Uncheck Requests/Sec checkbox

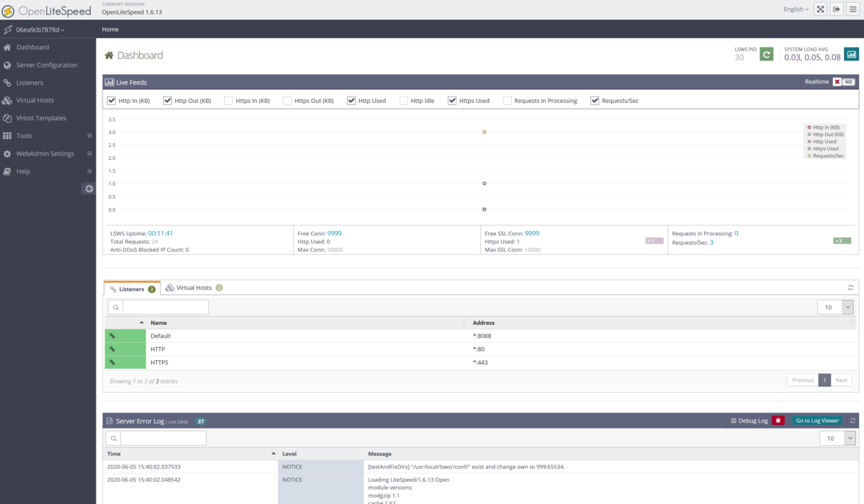tap(595, 101)
